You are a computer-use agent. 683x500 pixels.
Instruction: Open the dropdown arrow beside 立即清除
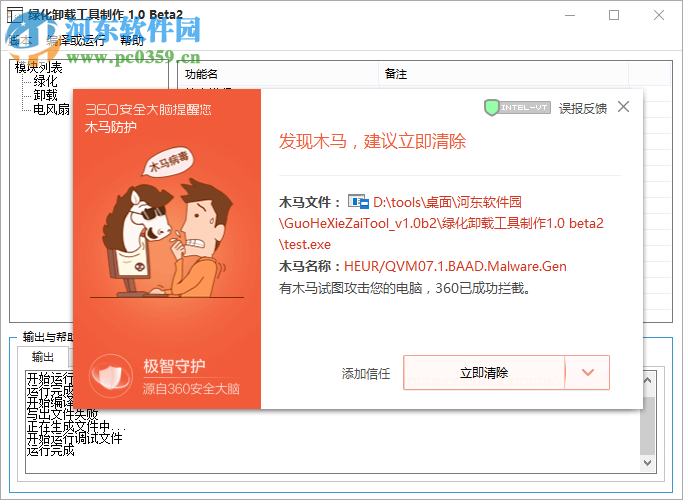588,373
